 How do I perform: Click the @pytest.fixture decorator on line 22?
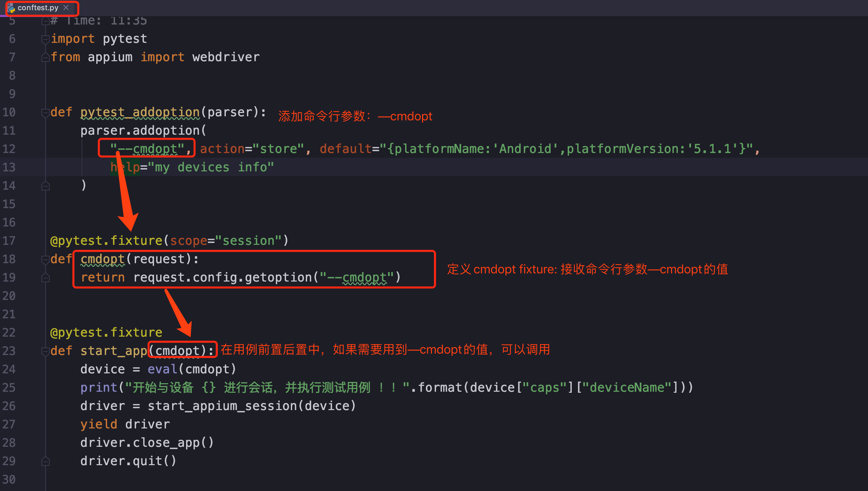click(x=106, y=333)
